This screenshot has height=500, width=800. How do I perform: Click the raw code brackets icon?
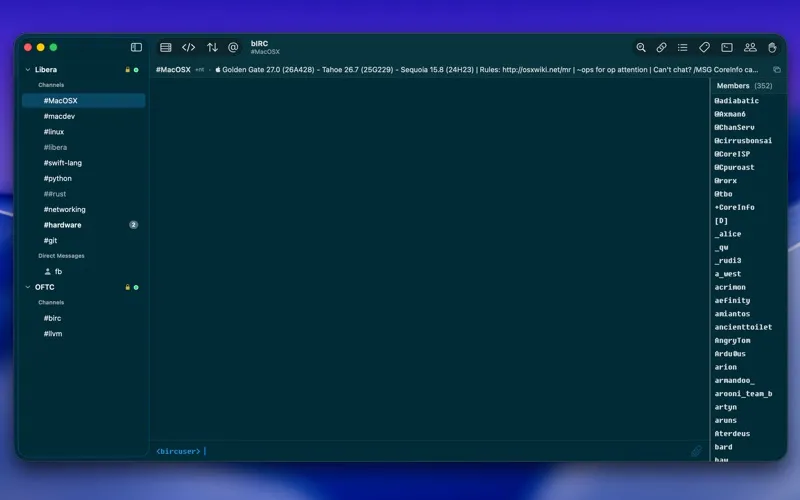click(188, 47)
